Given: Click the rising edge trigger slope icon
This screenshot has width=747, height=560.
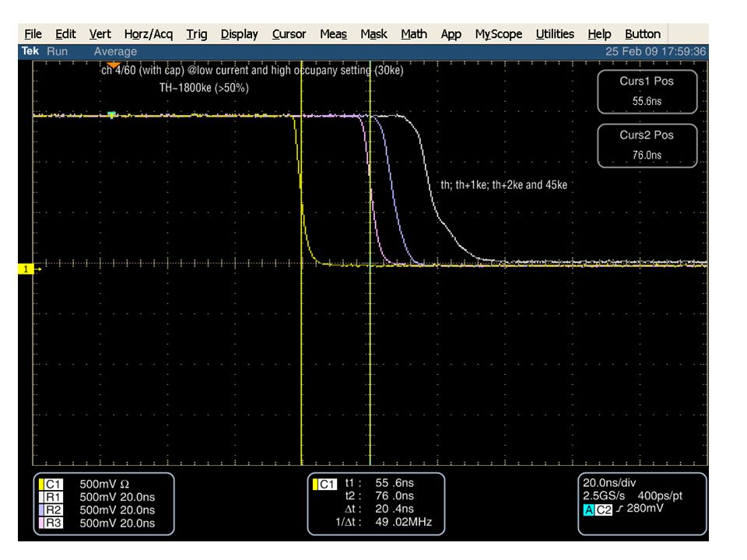Looking at the screenshot, I should click(x=619, y=509).
